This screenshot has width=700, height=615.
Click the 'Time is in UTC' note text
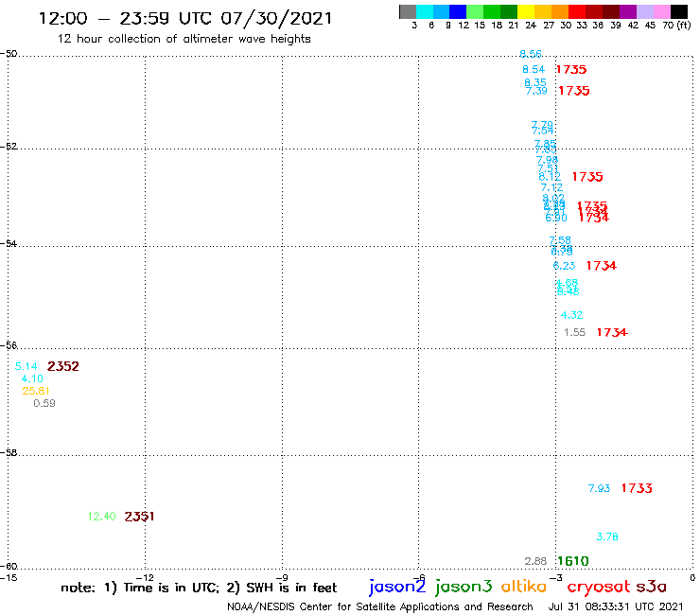pyautogui.click(x=171, y=588)
